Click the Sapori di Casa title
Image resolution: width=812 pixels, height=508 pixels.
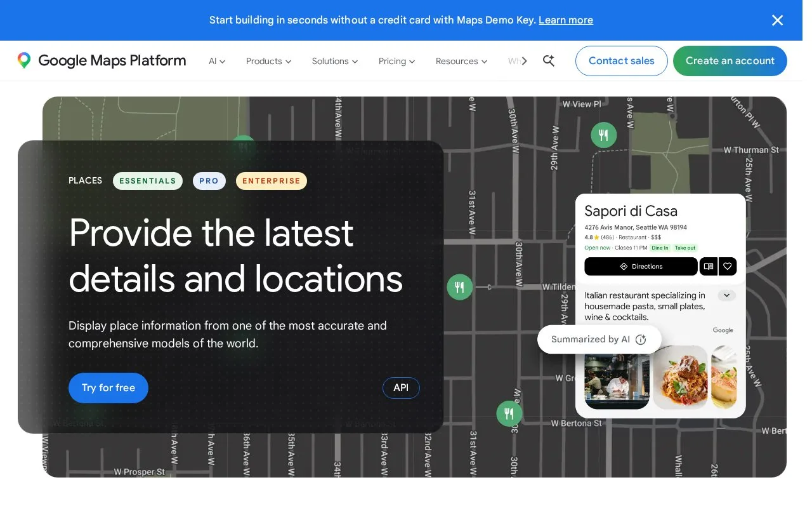click(x=631, y=211)
